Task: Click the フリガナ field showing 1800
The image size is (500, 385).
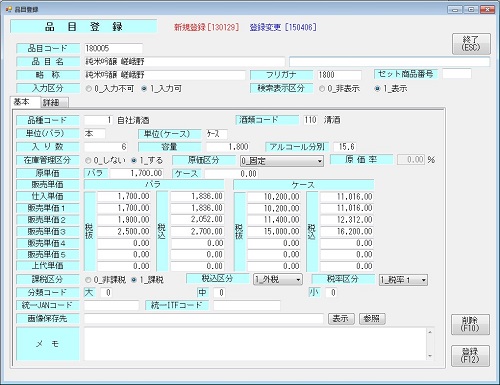Action: 339,75
